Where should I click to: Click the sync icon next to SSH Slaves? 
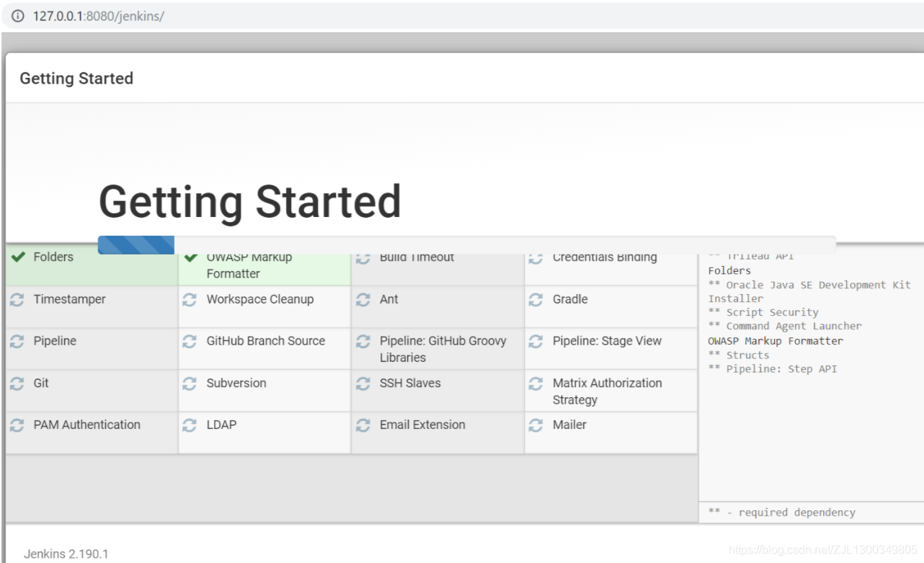[x=363, y=384]
